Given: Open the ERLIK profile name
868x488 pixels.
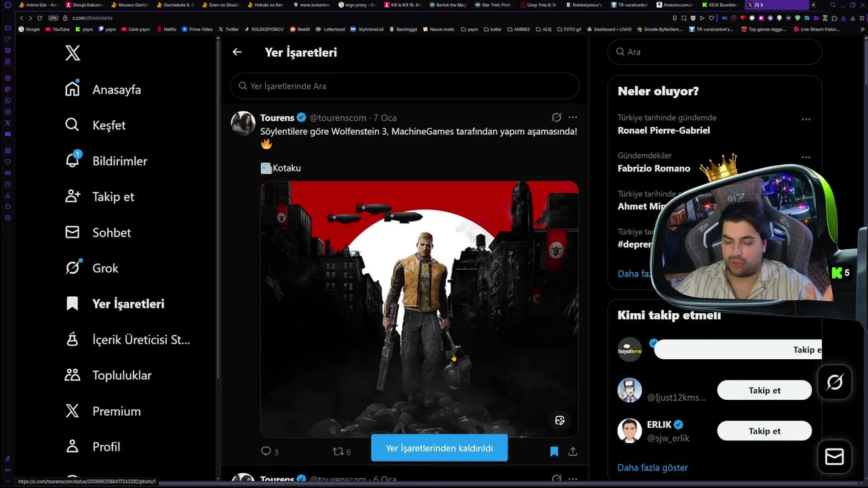Looking at the screenshot, I should pyautogui.click(x=659, y=425).
